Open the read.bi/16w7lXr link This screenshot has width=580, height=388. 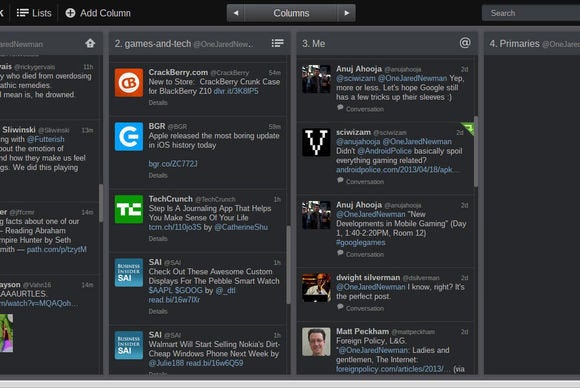click(174, 300)
